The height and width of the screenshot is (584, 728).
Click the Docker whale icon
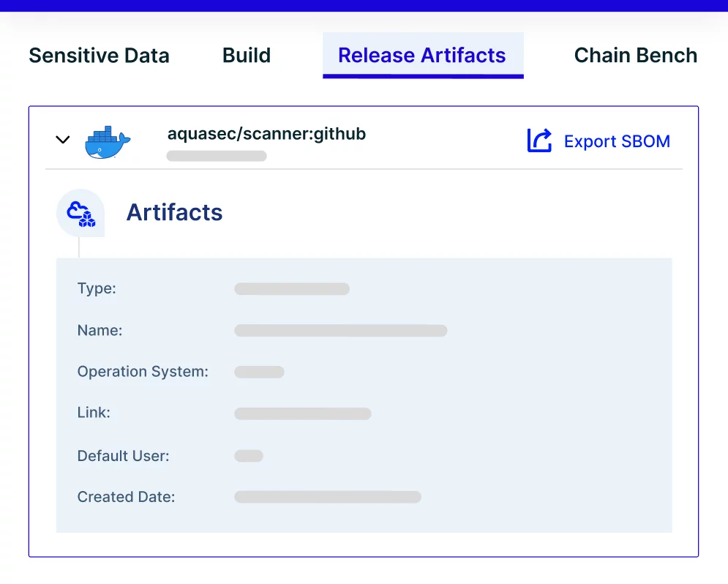click(x=107, y=143)
